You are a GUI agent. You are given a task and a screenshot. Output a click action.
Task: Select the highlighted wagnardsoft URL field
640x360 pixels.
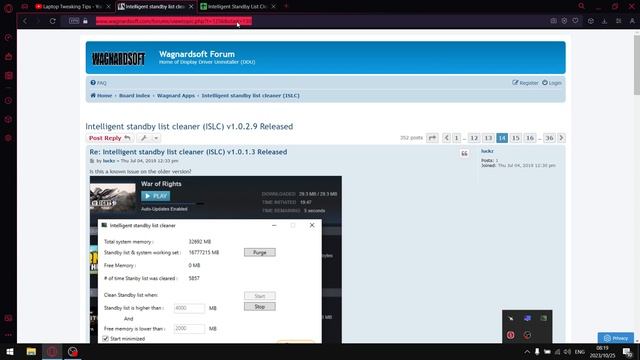[x=174, y=21]
